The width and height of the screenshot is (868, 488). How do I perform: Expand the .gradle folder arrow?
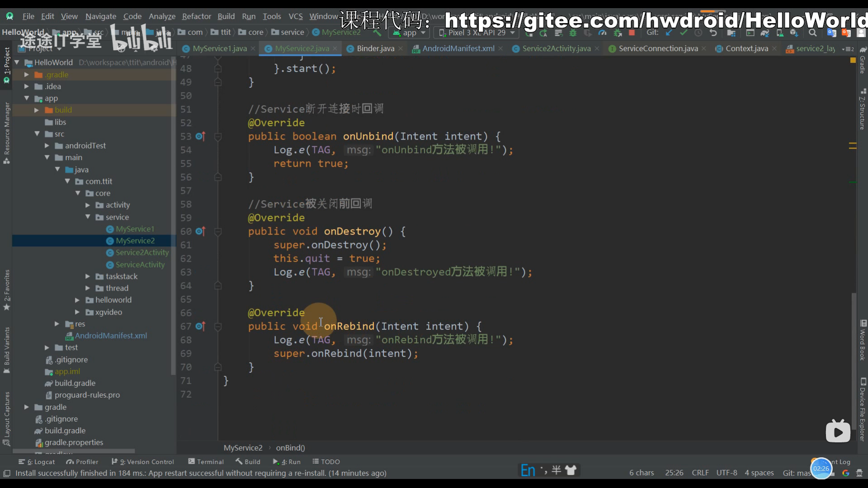[27, 75]
